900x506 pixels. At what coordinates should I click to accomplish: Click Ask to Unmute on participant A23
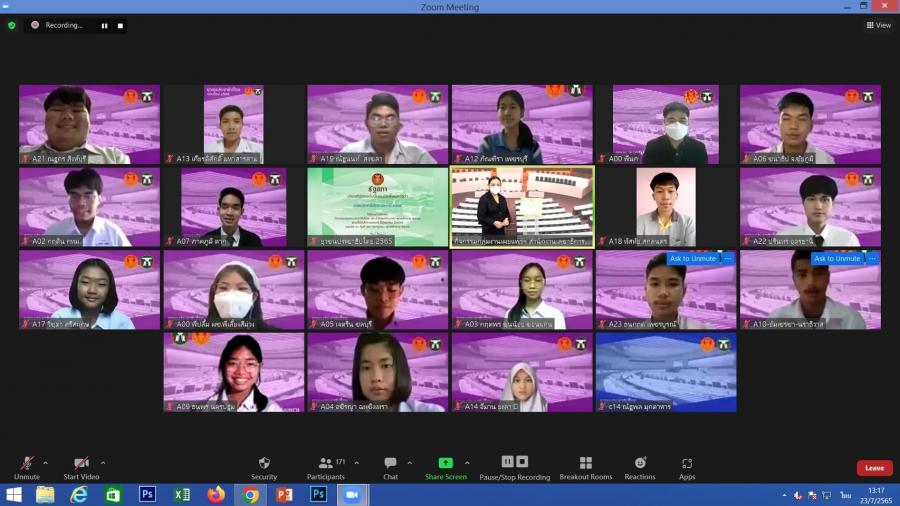693,258
